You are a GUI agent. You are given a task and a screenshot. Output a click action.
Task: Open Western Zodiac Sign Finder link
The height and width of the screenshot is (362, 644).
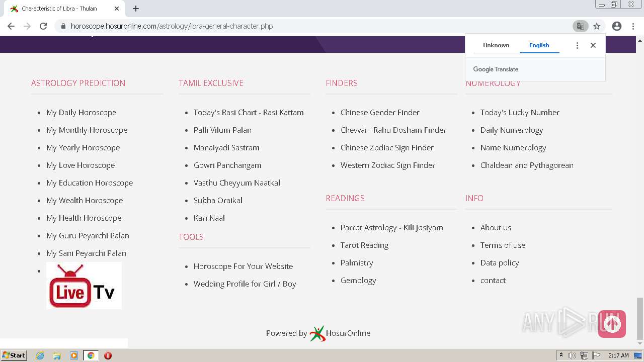click(x=388, y=165)
